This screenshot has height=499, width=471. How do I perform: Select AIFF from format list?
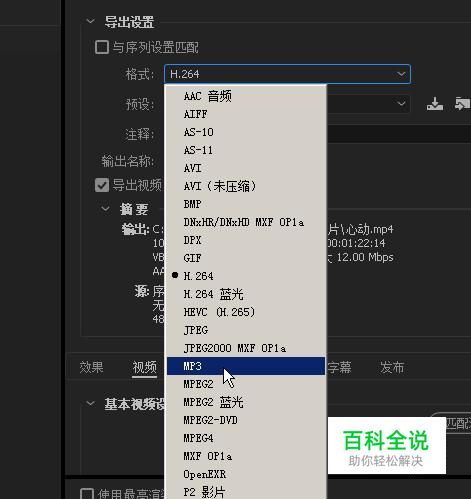click(x=246, y=114)
